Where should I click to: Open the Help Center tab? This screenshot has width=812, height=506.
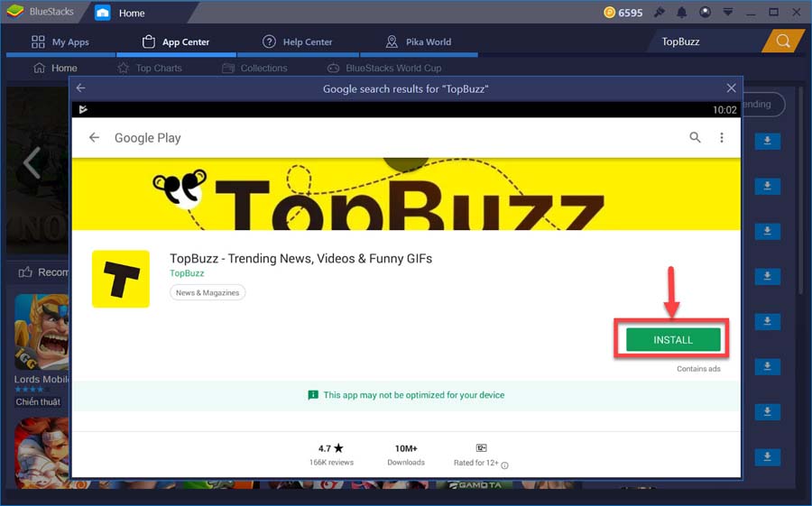(x=297, y=42)
